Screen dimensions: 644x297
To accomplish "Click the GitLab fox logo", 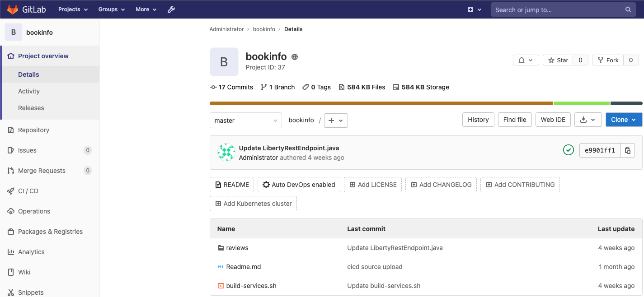I will pos(13,9).
